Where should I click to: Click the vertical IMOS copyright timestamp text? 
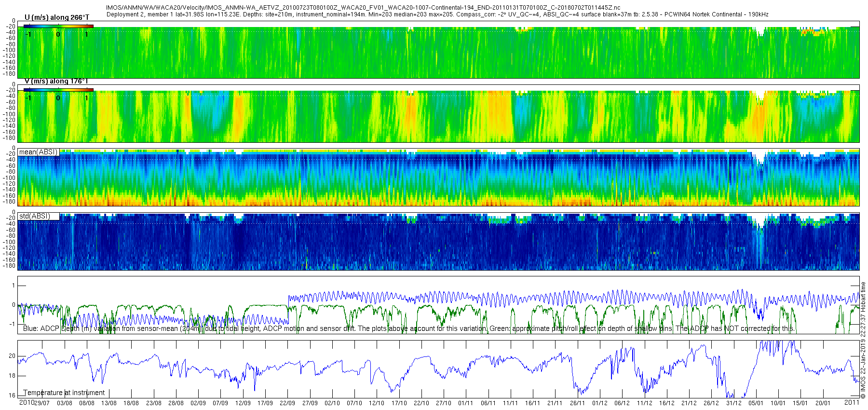[x=863, y=341]
